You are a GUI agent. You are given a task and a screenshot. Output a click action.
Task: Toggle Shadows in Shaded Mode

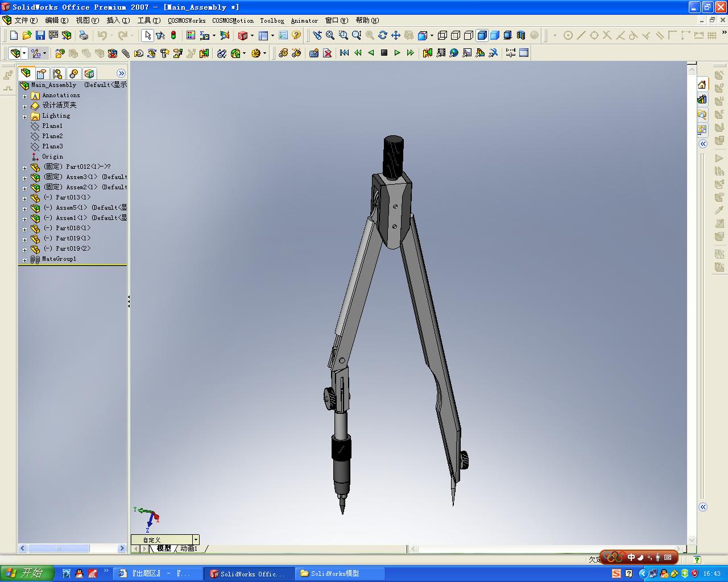508,35
